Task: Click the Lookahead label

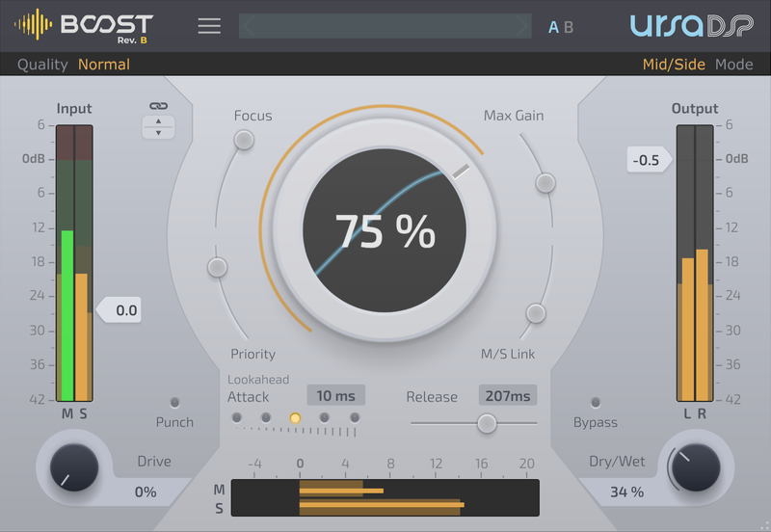Action: [258, 380]
